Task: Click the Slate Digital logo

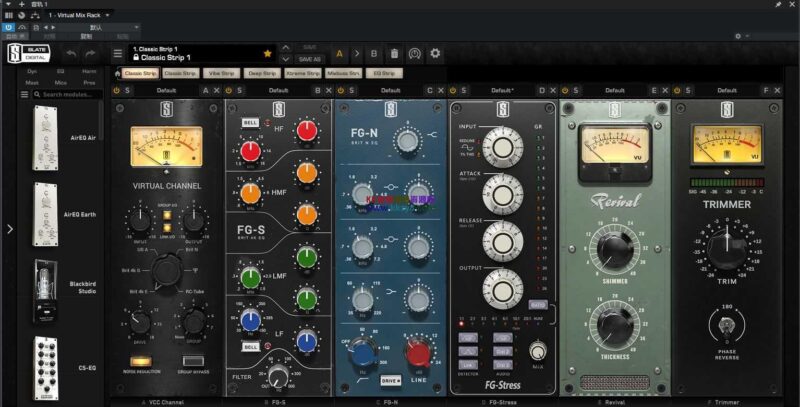Action: click(29, 53)
